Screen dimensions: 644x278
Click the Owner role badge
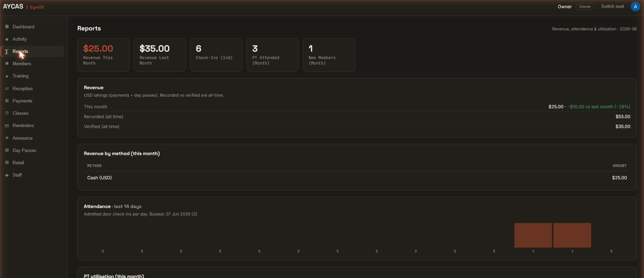pyautogui.click(x=585, y=6)
